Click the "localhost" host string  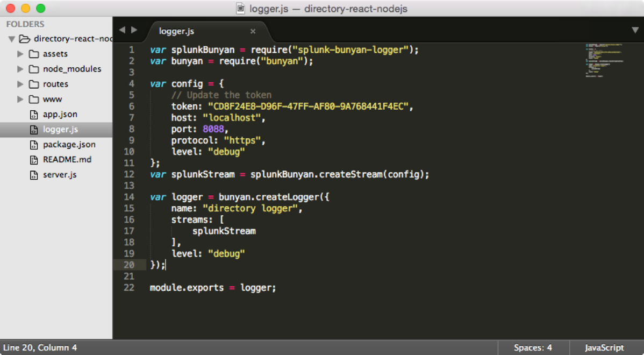tap(232, 118)
